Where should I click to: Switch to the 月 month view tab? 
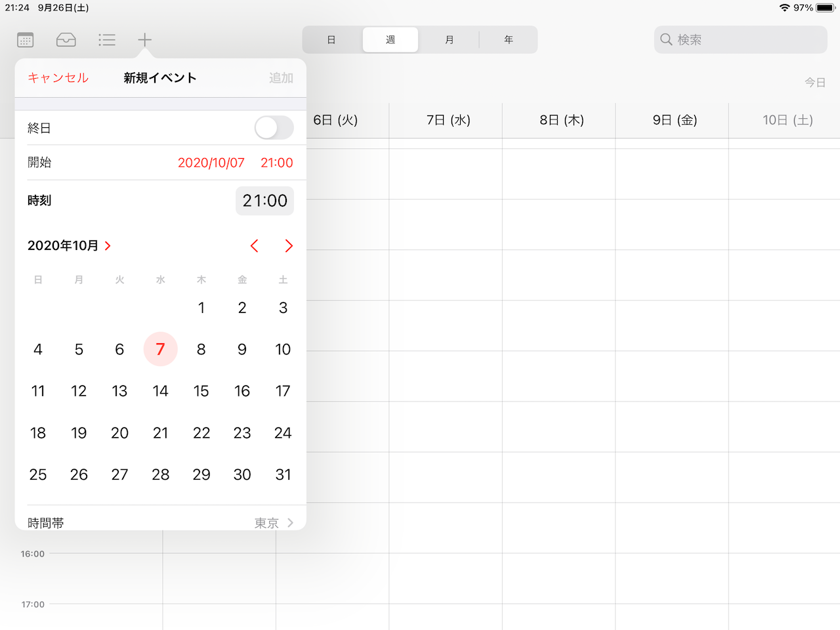pos(449,40)
